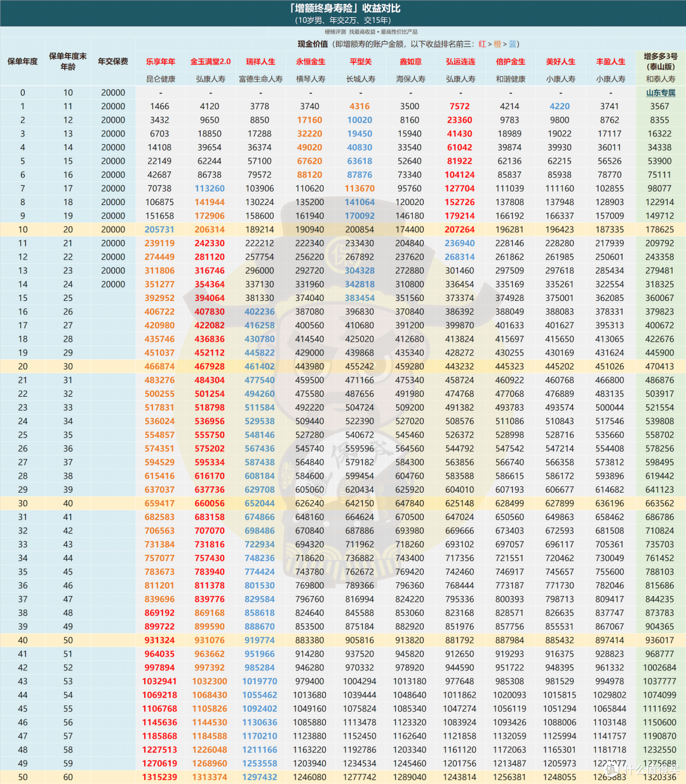Click the red 931324 cell in year 40 row

[x=159, y=641]
